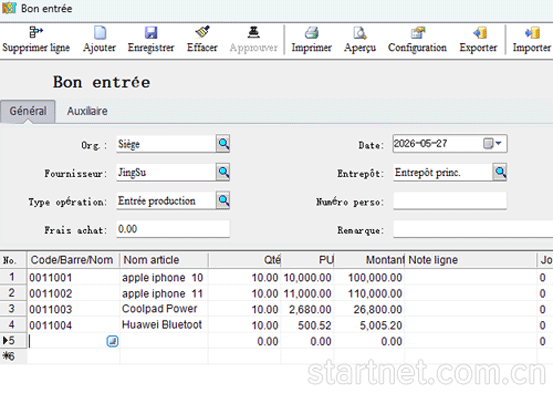
Task: Click PU cell 10,000.00
Action: [308, 278]
